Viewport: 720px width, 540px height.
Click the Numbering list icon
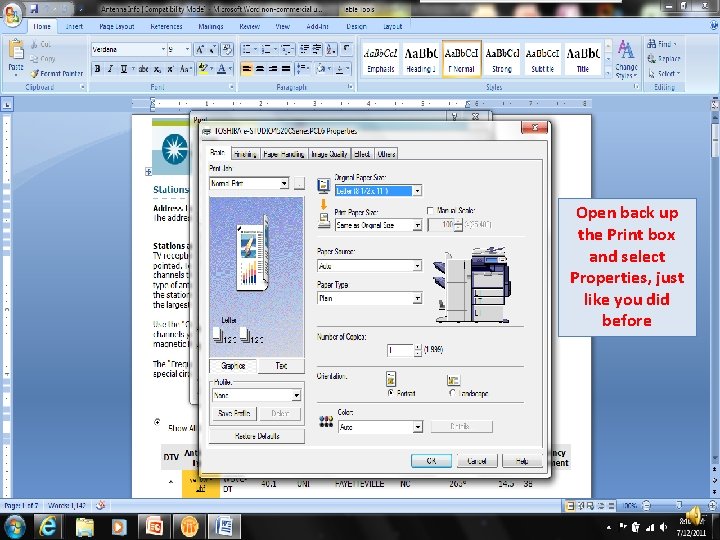click(266, 50)
